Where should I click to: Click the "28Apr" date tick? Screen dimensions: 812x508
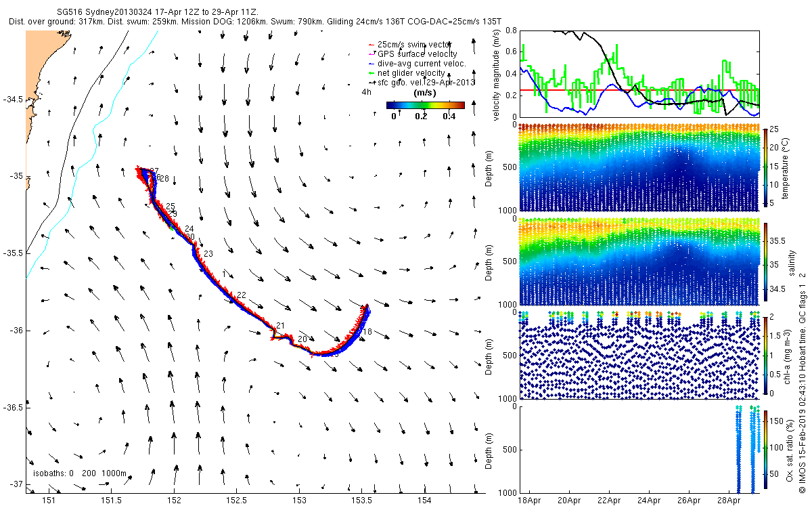pyautogui.click(x=729, y=501)
